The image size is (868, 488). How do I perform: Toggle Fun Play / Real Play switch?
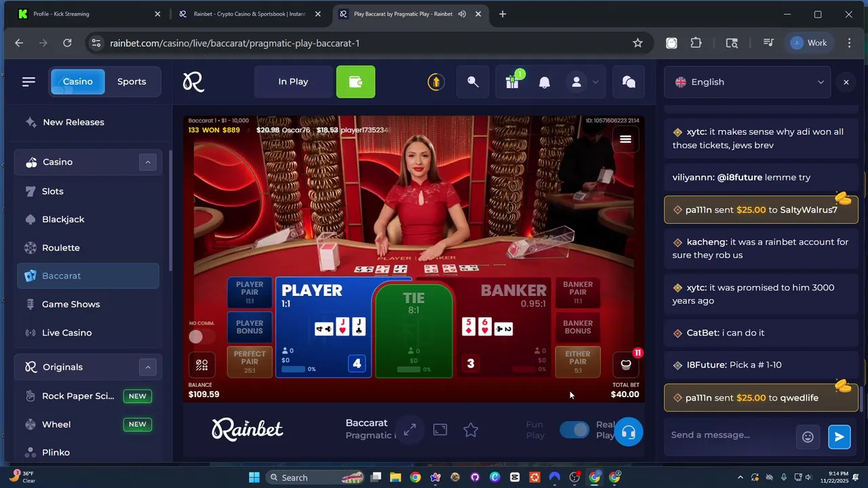(x=574, y=430)
